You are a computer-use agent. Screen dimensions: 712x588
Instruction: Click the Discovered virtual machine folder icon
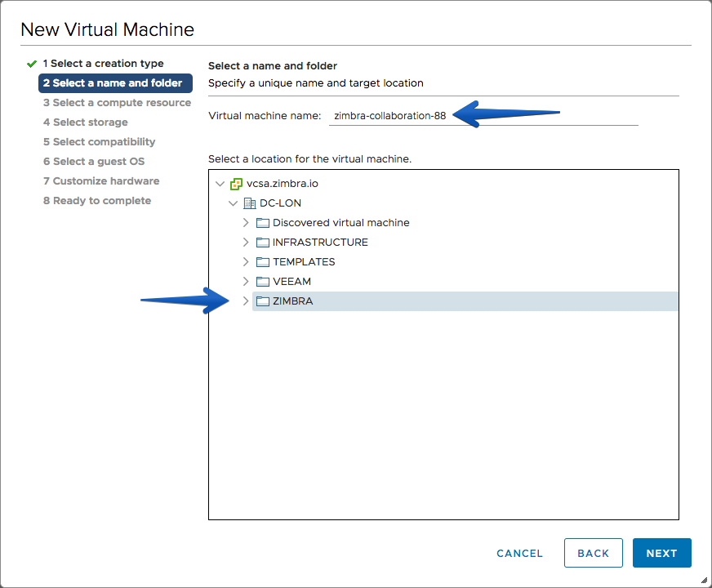(x=262, y=223)
